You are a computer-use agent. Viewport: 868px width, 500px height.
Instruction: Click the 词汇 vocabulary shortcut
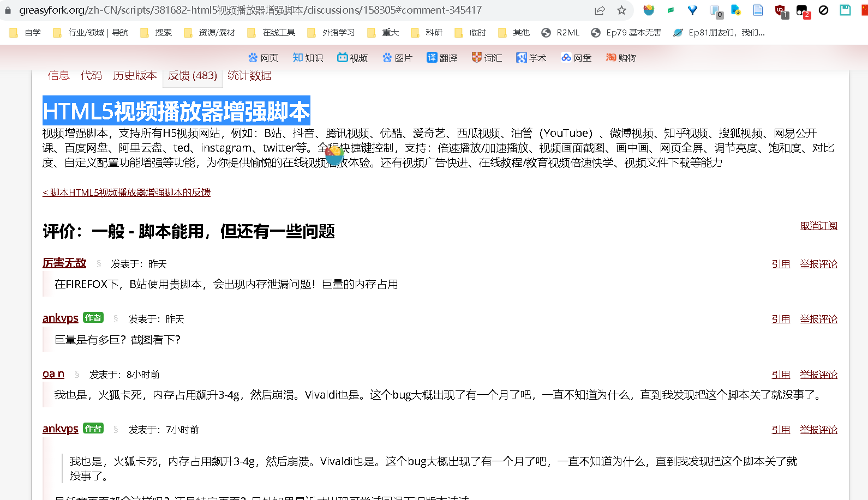(487, 58)
